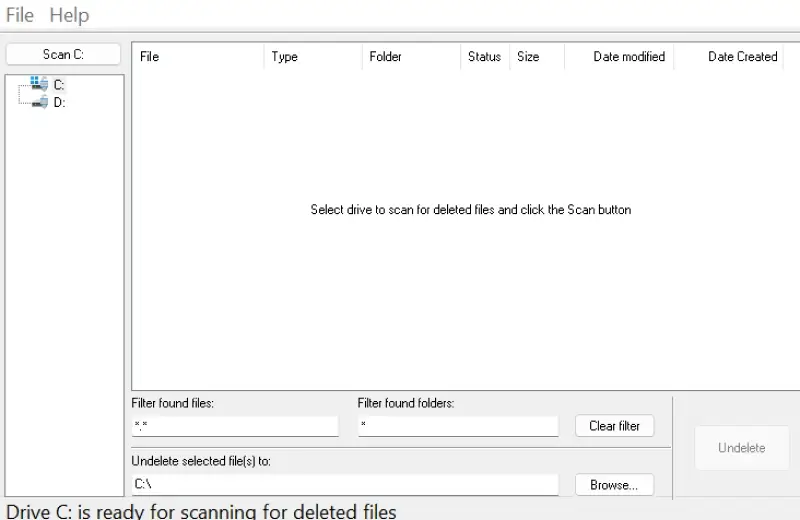The image size is (800, 520).
Task: Click the 'Filter found files:' label
Action: pos(172,403)
